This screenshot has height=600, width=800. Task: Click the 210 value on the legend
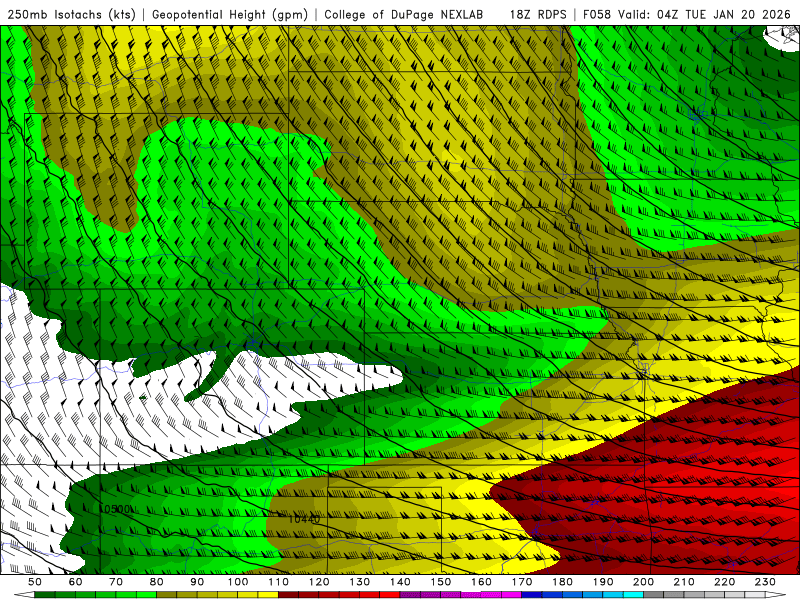pos(685,582)
